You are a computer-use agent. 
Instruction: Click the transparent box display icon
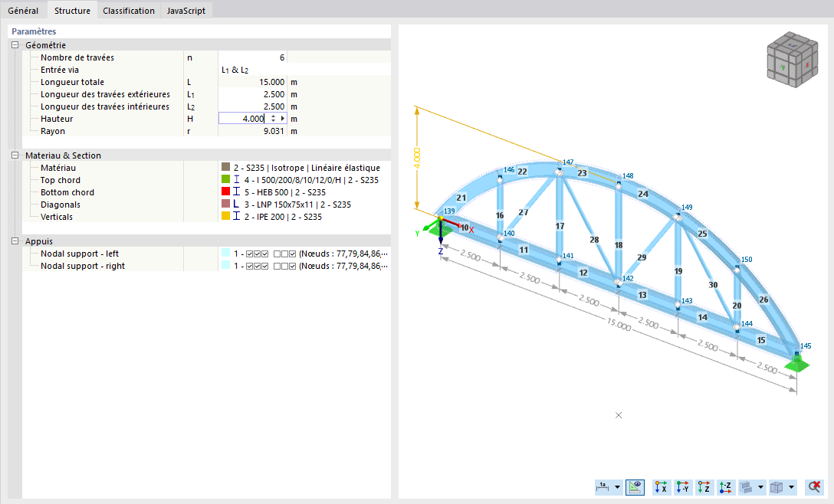pos(777,486)
